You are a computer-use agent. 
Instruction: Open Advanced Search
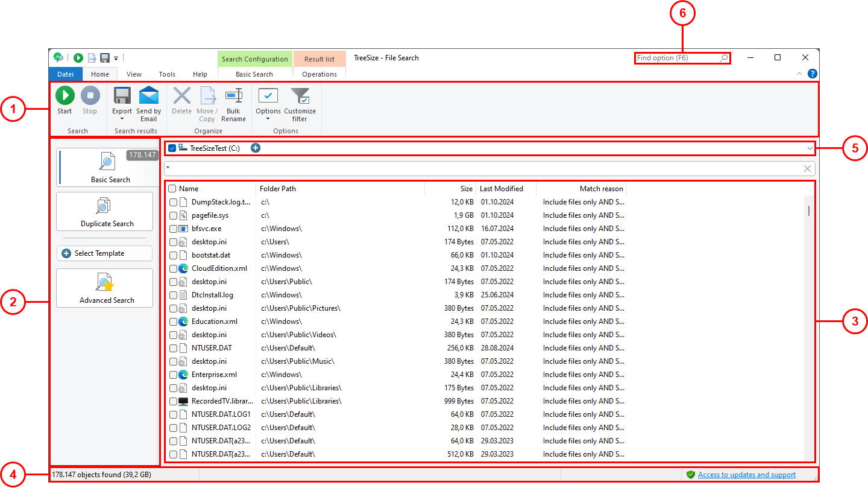point(104,288)
